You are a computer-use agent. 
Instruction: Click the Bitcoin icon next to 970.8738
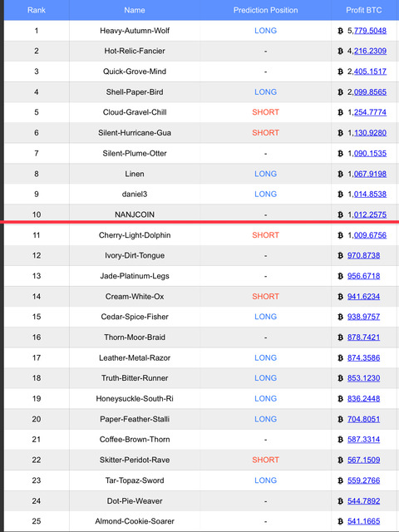[x=340, y=256]
